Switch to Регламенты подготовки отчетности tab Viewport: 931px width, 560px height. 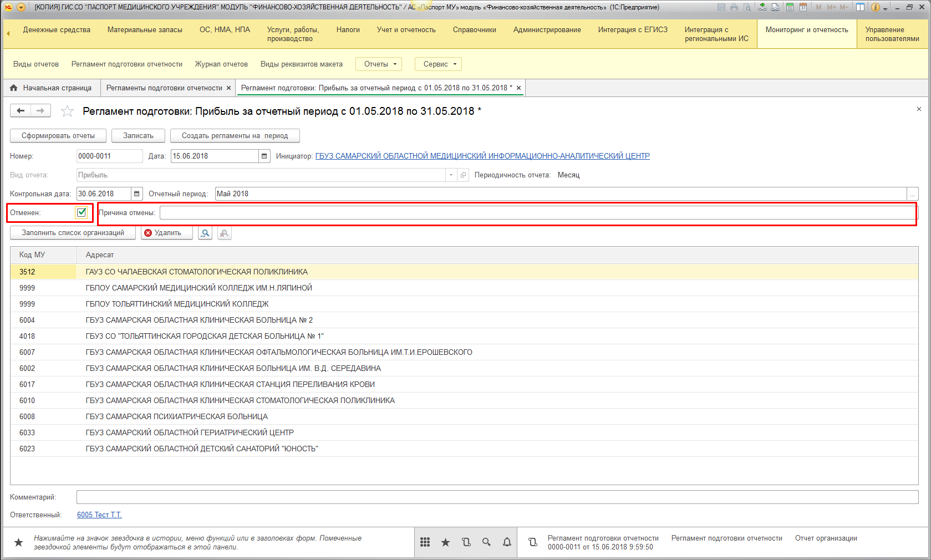pyautogui.click(x=164, y=88)
